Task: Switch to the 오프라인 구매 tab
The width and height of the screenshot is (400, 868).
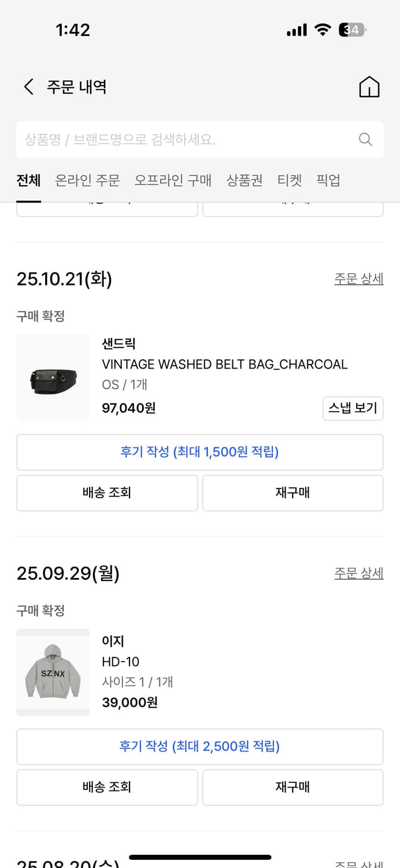Action: (174, 180)
